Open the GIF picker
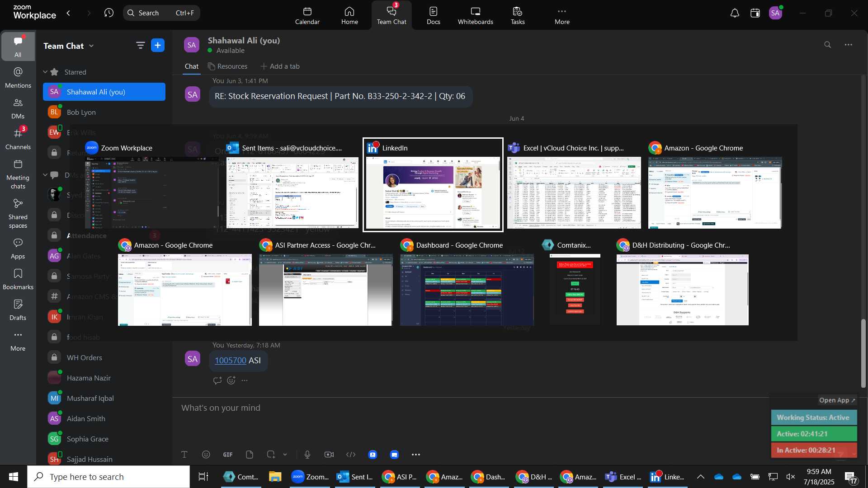The width and height of the screenshot is (868, 488). (x=228, y=455)
